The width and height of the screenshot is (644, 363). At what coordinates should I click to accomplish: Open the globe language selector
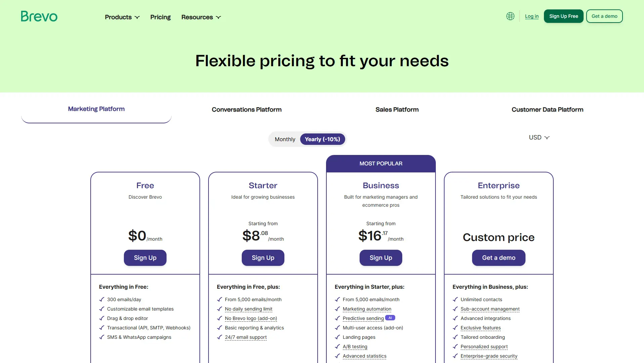(x=510, y=16)
